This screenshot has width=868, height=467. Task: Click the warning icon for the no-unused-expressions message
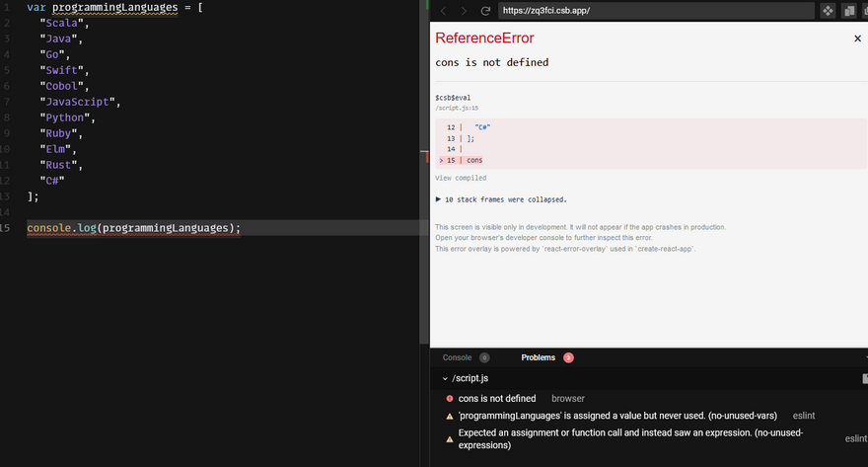450,439
